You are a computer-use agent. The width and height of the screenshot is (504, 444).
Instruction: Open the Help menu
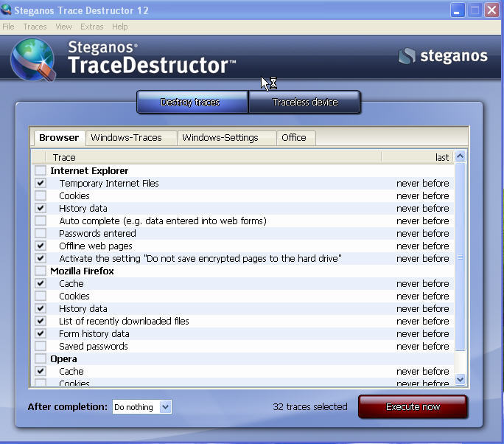point(119,27)
